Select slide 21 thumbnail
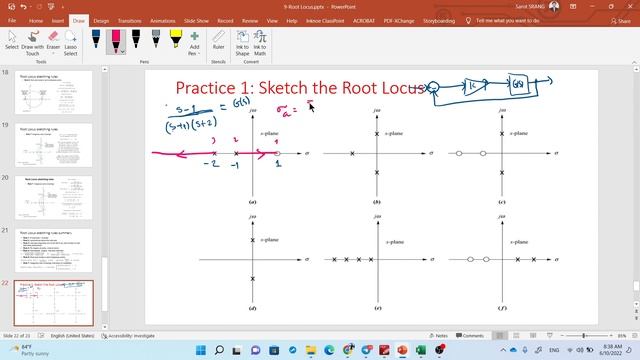Viewport: 640px width, 360px height. coord(53,251)
